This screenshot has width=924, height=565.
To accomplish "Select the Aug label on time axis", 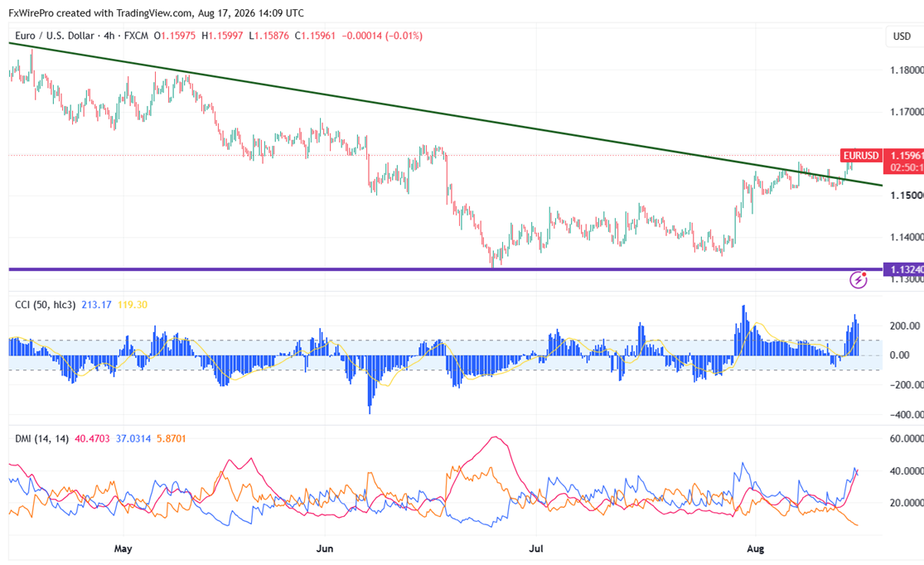I will tap(756, 548).
